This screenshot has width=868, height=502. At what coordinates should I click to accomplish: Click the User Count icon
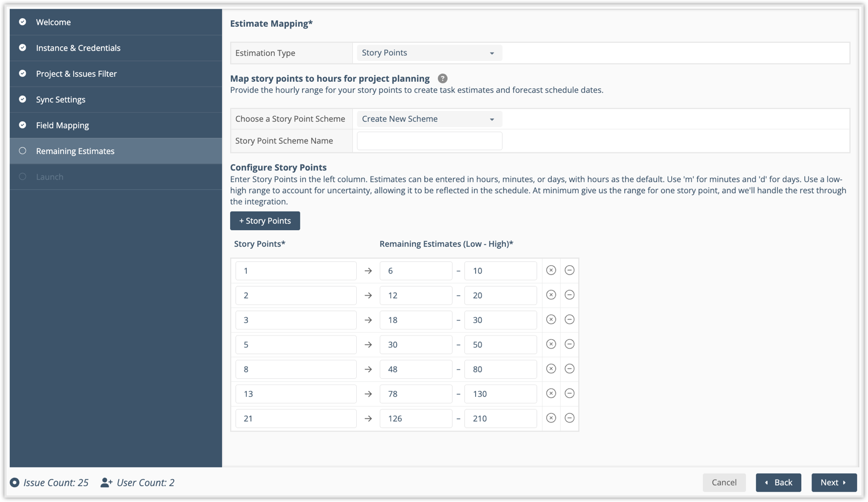tap(106, 483)
